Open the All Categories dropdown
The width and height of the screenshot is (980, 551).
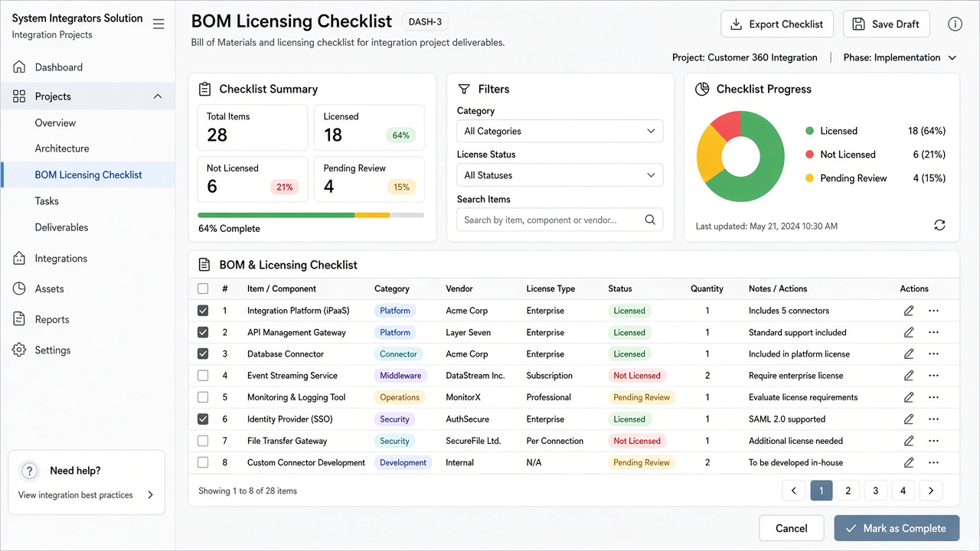tap(560, 131)
